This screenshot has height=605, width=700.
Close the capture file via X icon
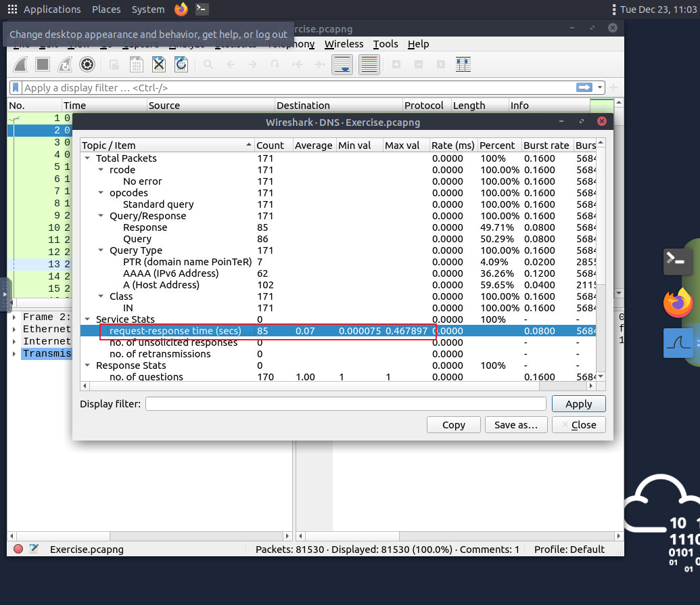click(x=159, y=65)
